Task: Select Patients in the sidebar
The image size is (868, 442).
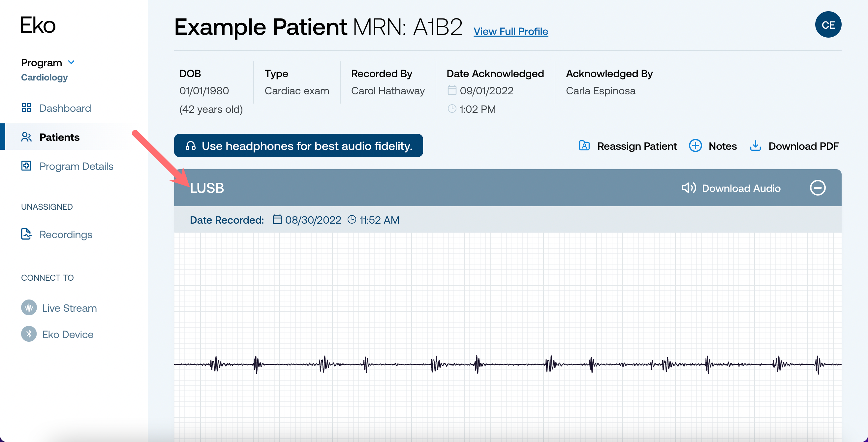Action: click(x=59, y=137)
